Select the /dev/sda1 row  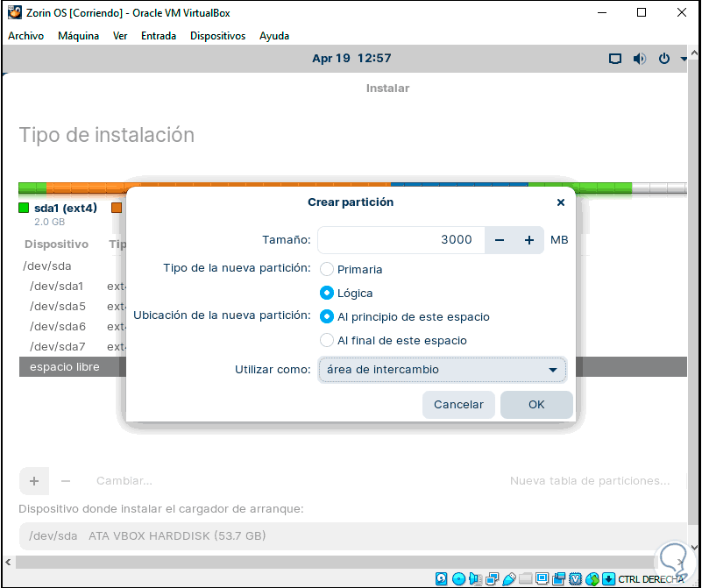(x=56, y=287)
